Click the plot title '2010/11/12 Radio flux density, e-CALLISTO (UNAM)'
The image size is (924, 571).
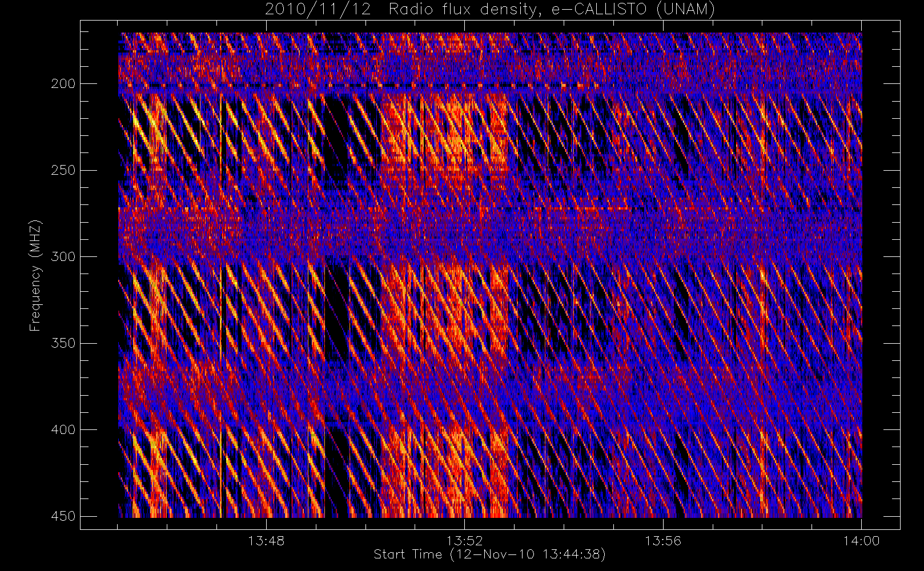(490, 10)
